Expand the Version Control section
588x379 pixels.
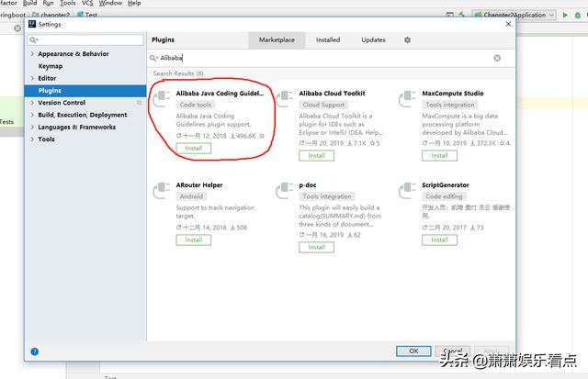(32, 103)
